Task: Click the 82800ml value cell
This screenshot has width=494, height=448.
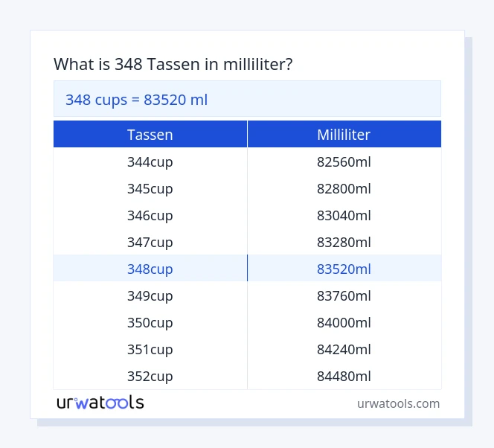Action: tap(344, 188)
